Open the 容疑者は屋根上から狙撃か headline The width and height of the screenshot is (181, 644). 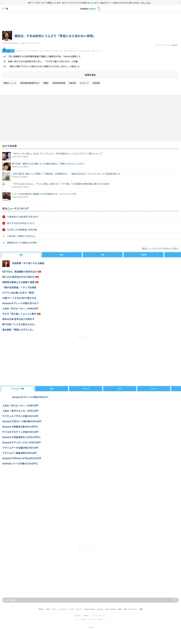[x=18, y=282]
